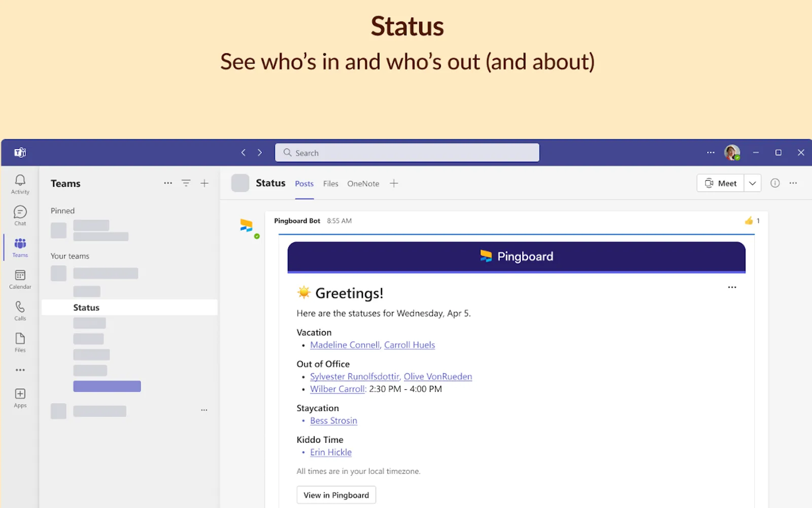Click the Pingboard Bot avatar
The image size is (812, 508).
[x=247, y=227]
